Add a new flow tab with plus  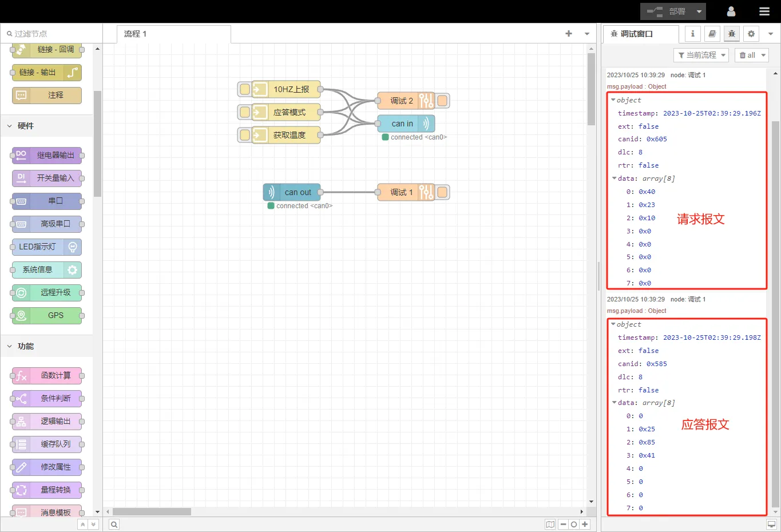coord(568,34)
